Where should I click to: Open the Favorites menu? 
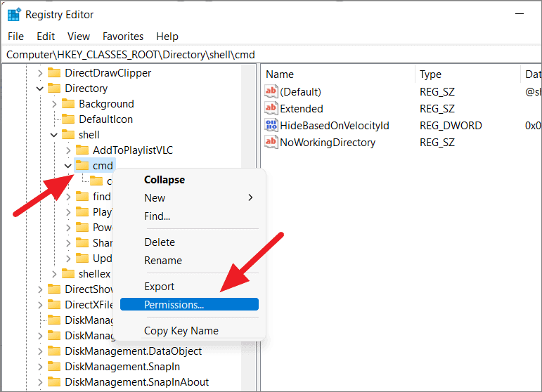click(123, 37)
